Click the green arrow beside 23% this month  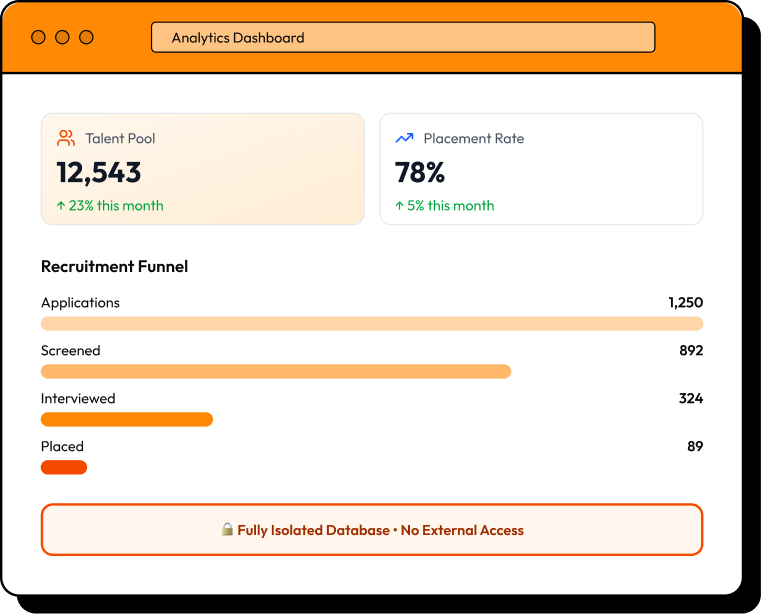[61, 206]
